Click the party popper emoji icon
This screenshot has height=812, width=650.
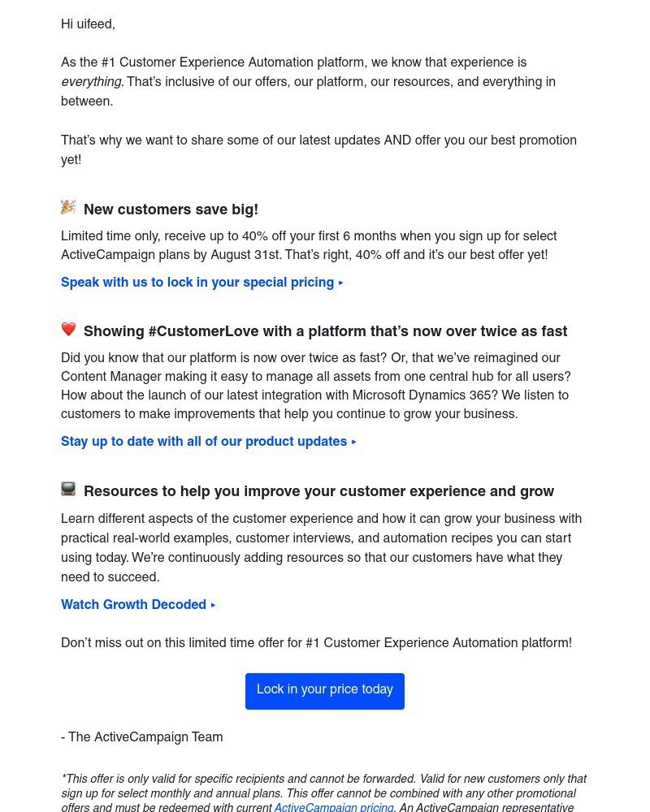tap(68, 208)
